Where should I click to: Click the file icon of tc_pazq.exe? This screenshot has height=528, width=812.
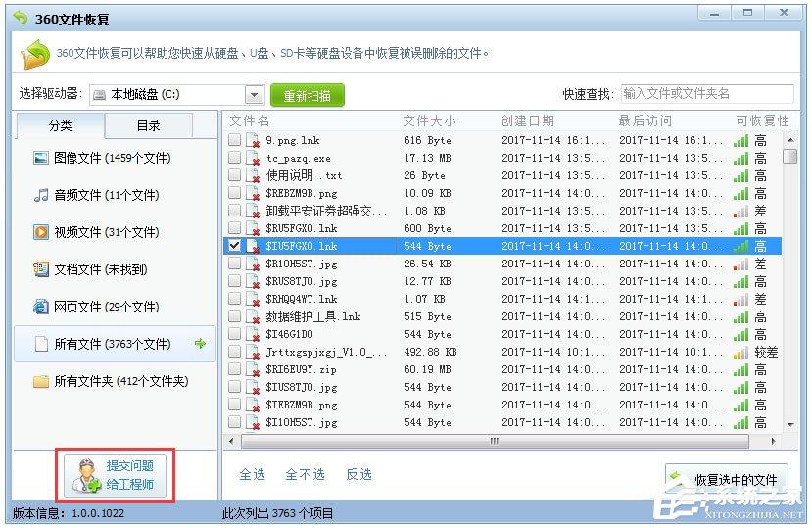coord(253,158)
